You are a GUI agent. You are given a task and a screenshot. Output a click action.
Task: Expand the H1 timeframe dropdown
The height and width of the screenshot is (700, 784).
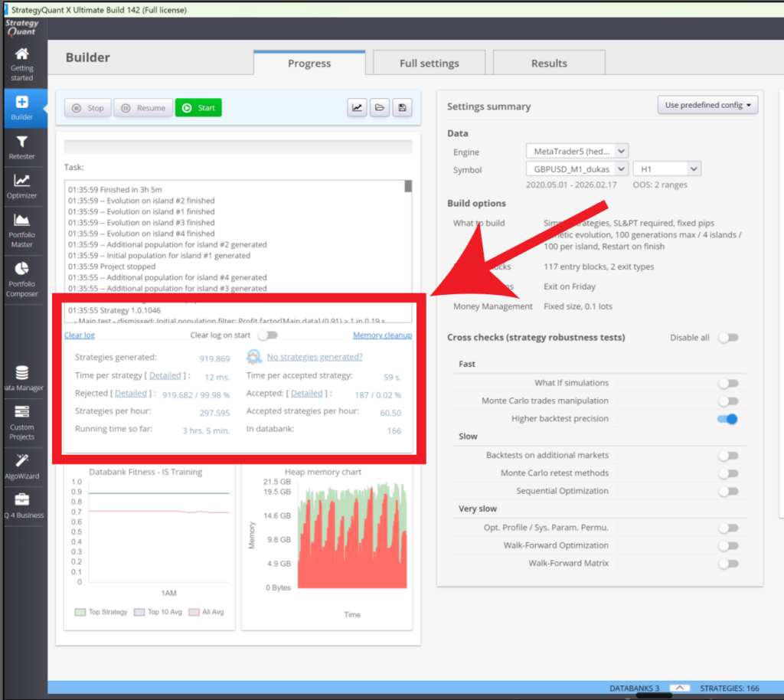click(666, 169)
